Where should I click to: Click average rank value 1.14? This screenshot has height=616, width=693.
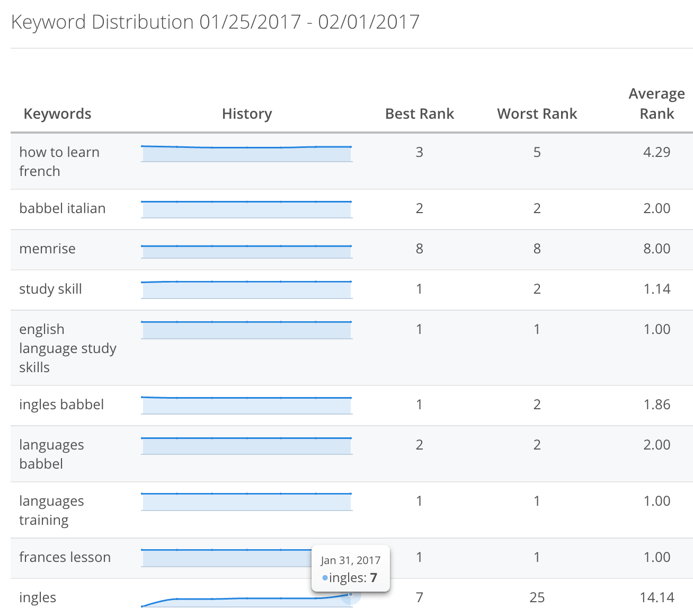click(657, 289)
